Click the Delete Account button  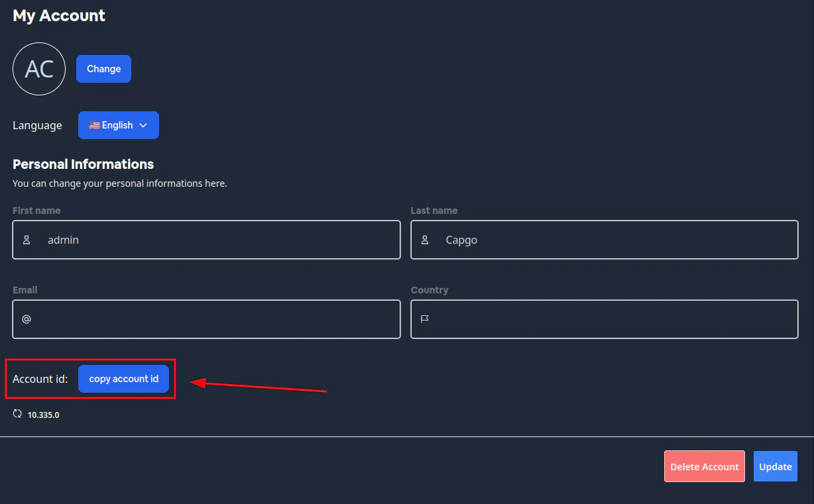pyautogui.click(x=704, y=466)
